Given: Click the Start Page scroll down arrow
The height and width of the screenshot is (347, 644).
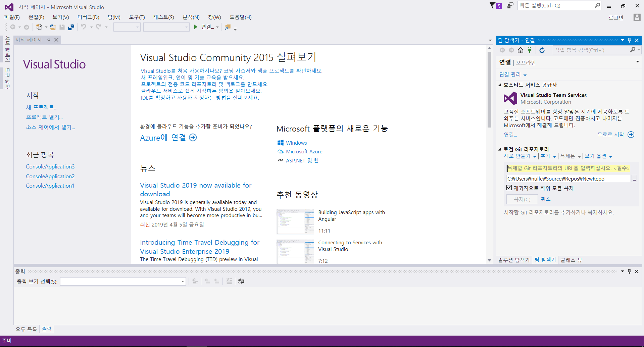Looking at the screenshot, I should 489,260.
